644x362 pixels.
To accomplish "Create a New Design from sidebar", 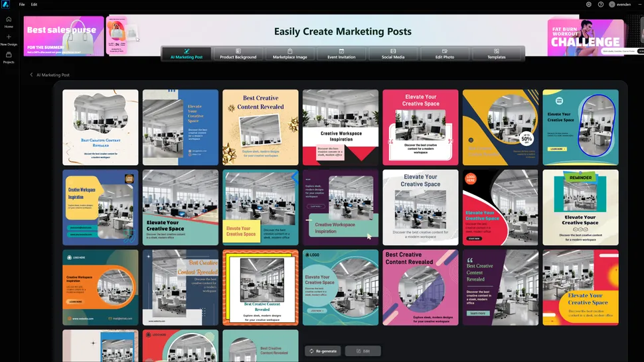I will point(9,39).
